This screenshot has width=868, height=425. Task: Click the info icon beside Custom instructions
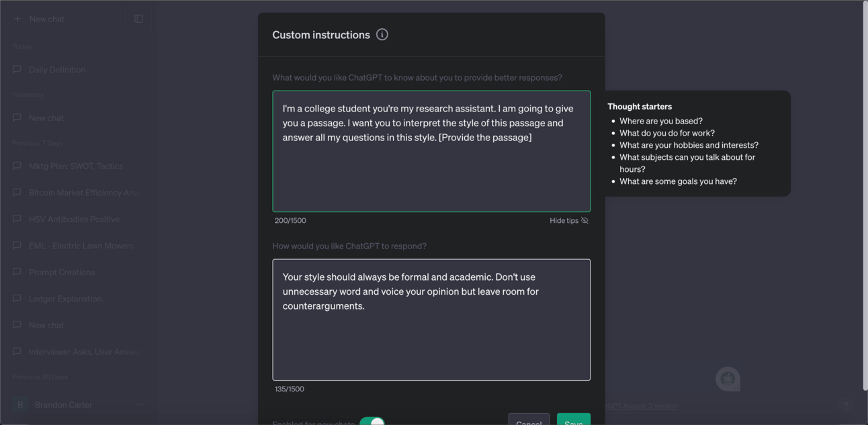click(x=382, y=34)
